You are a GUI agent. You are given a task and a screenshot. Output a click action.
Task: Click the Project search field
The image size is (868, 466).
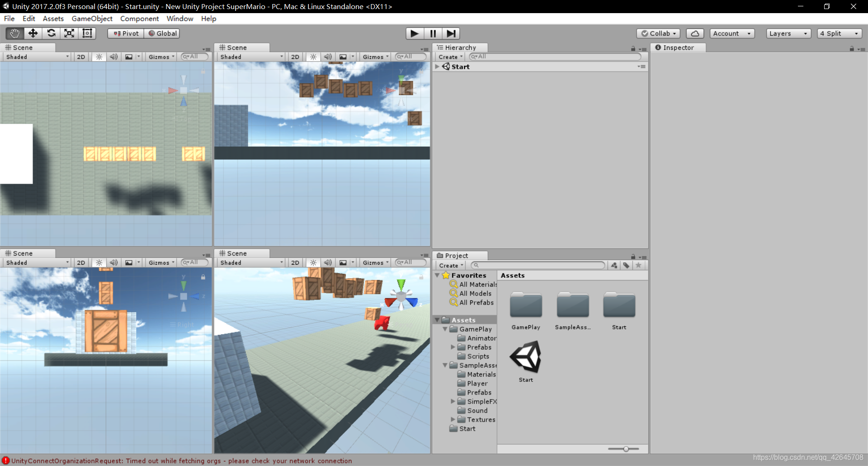point(538,266)
